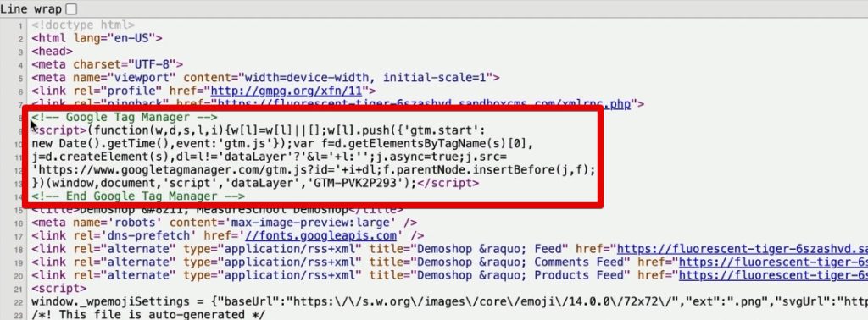Click the <head> tag line
Screen dimensions: 868x320
click(52, 52)
